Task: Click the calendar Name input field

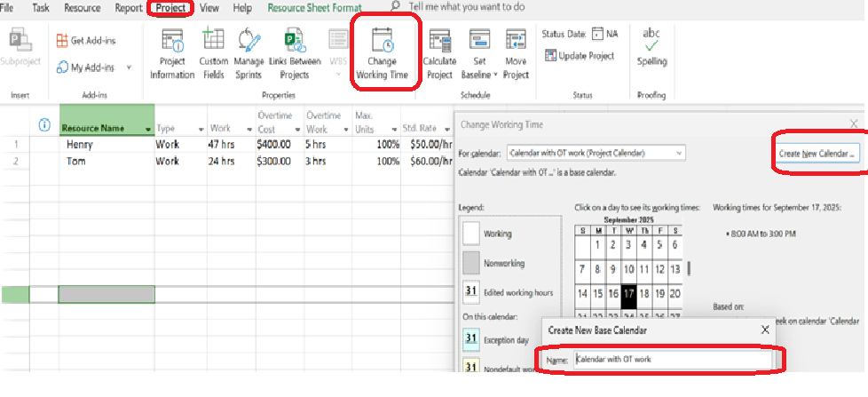Action: (673, 360)
